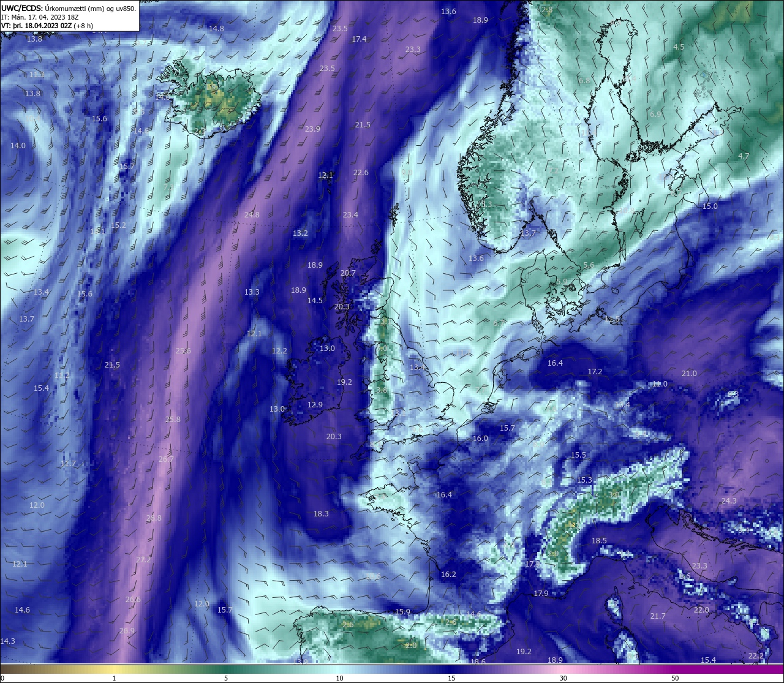Select the 12.9 value over Ireland
The image size is (784, 683).
pos(315,404)
